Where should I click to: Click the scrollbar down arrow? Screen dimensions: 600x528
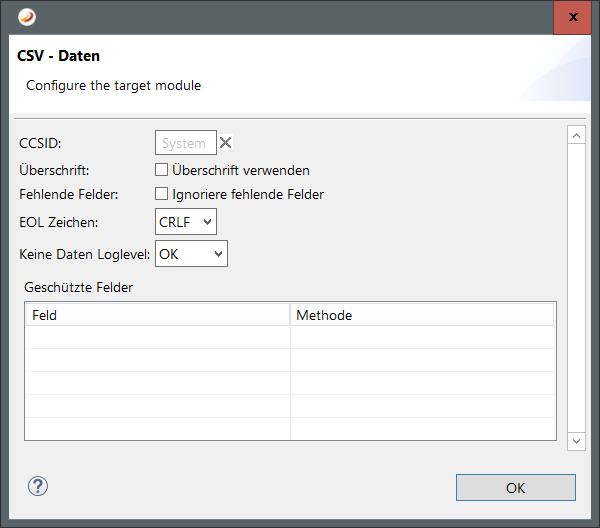575,440
